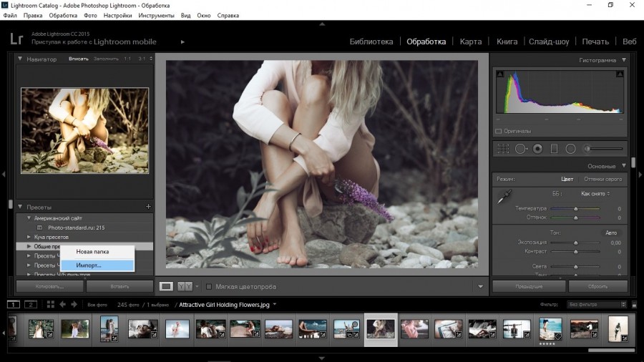Select second window display button 2
The image size is (644, 362).
[x=31, y=304]
